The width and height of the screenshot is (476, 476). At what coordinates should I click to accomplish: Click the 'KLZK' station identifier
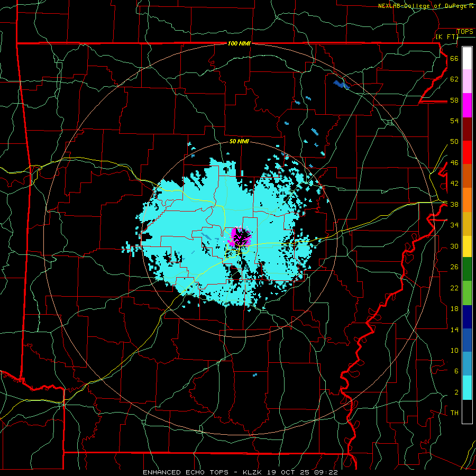[253, 472]
